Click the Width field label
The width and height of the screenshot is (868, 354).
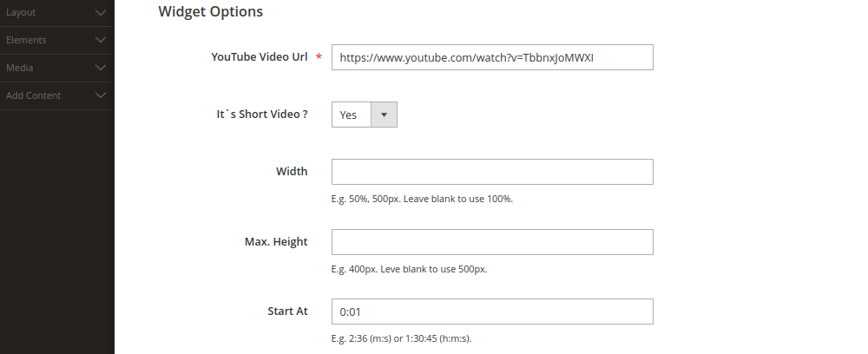(x=292, y=172)
